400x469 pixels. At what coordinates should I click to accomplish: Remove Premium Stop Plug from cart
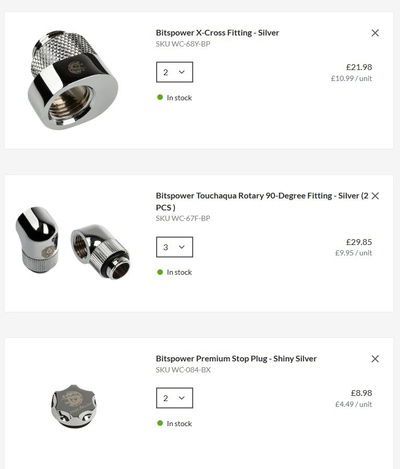(375, 359)
